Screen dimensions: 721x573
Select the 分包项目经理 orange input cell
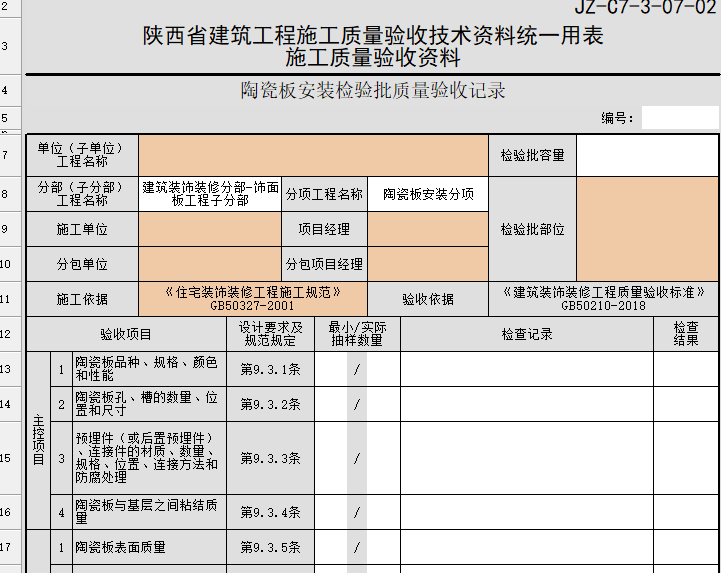(427, 265)
